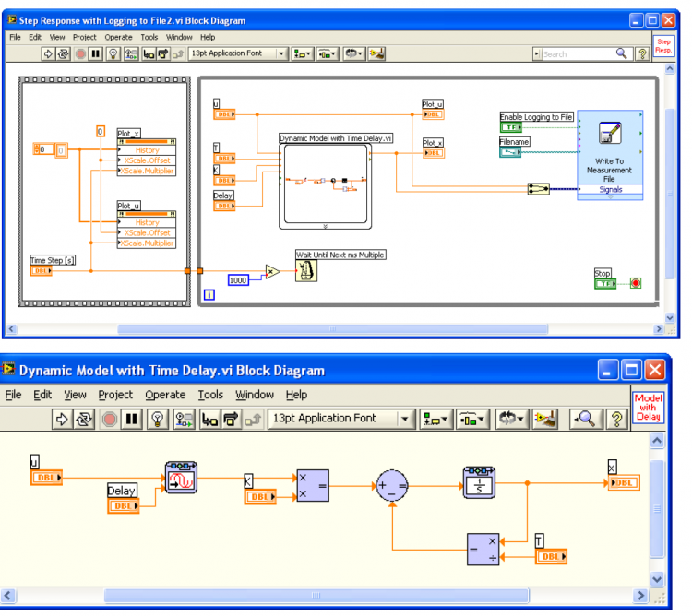This screenshot has height=616, width=692.
Task: Click the Step Resp. VI icon pane
Action: (x=663, y=46)
